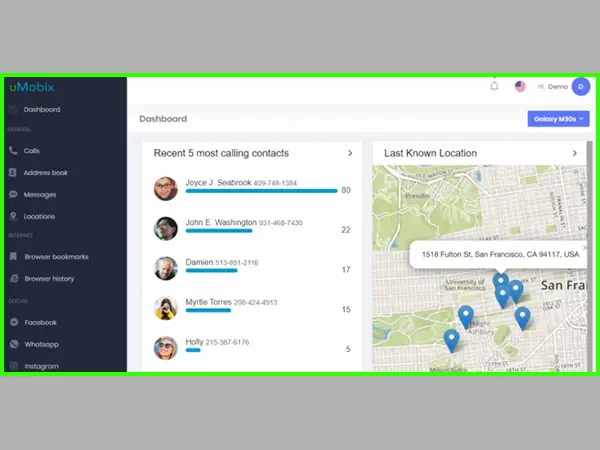This screenshot has width=600, height=450.
Task: Click the Whatsapp icon
Action: click(x=14, y=344)
